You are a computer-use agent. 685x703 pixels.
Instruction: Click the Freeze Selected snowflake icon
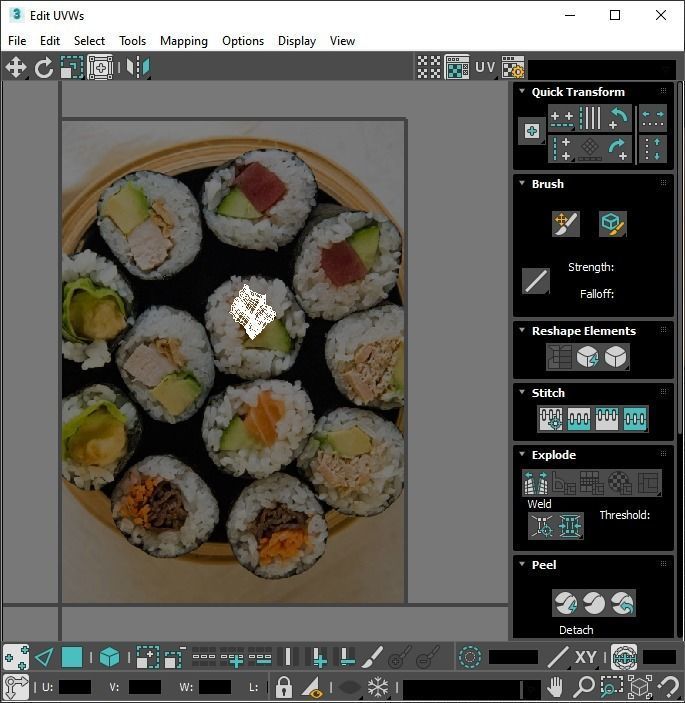(x=378, y=687)
